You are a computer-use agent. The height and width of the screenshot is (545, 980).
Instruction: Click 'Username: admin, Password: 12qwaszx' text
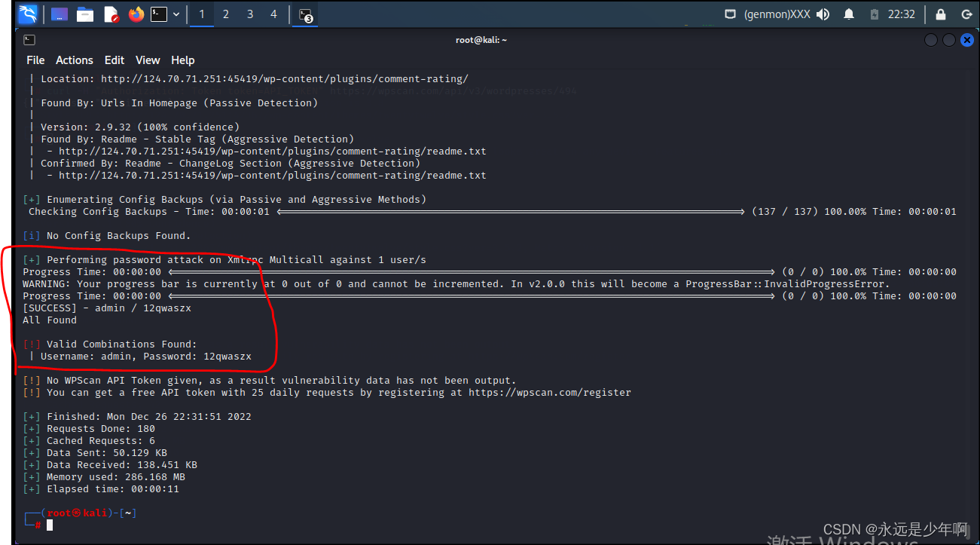pos(146,357)
